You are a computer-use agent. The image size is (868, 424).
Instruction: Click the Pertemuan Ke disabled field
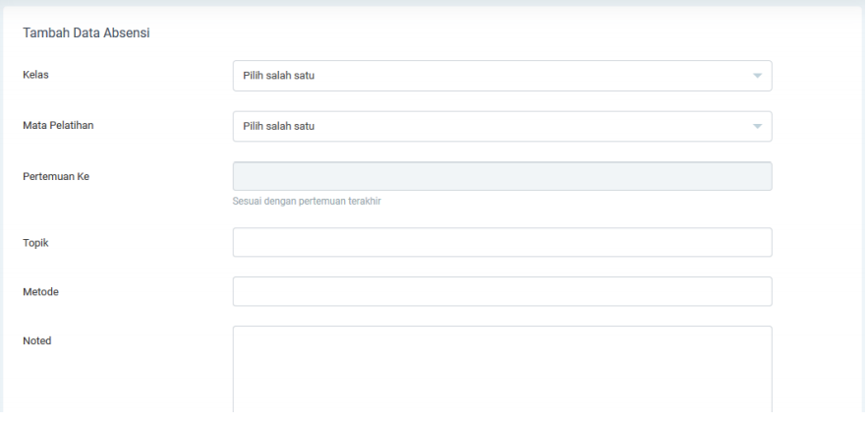(501, 176)
